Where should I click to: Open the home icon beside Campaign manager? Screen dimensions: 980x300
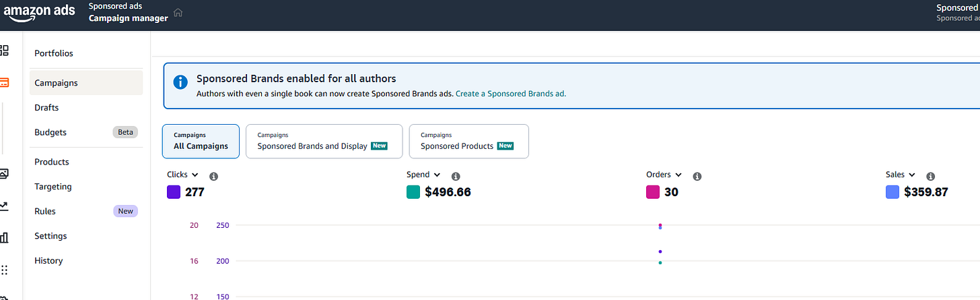click(x=178, y=13)
